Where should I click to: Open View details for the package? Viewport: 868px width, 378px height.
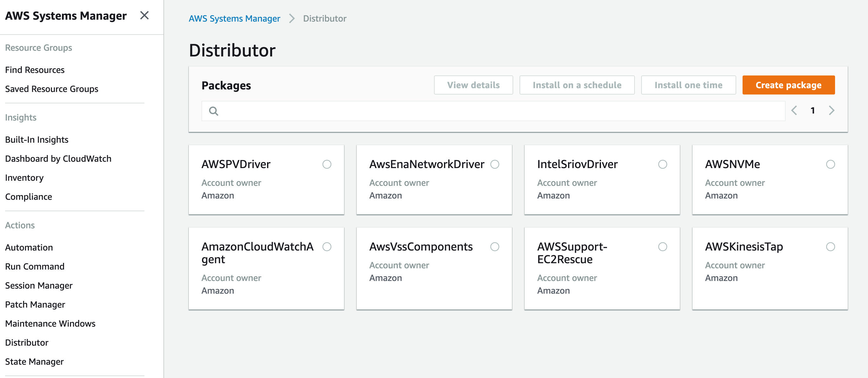click(x=473, y=85)
